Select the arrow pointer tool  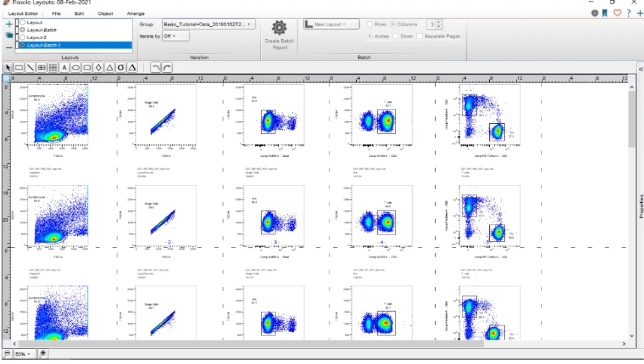[x=8, y=67]
